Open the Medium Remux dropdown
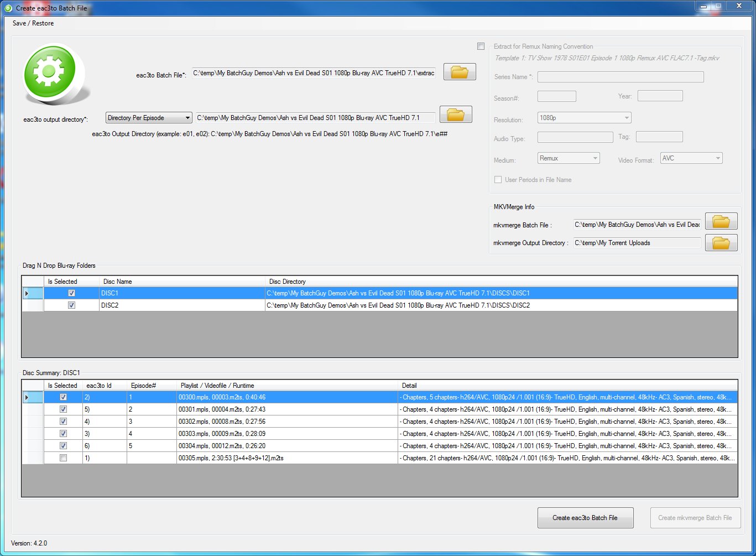 [569, 158]
